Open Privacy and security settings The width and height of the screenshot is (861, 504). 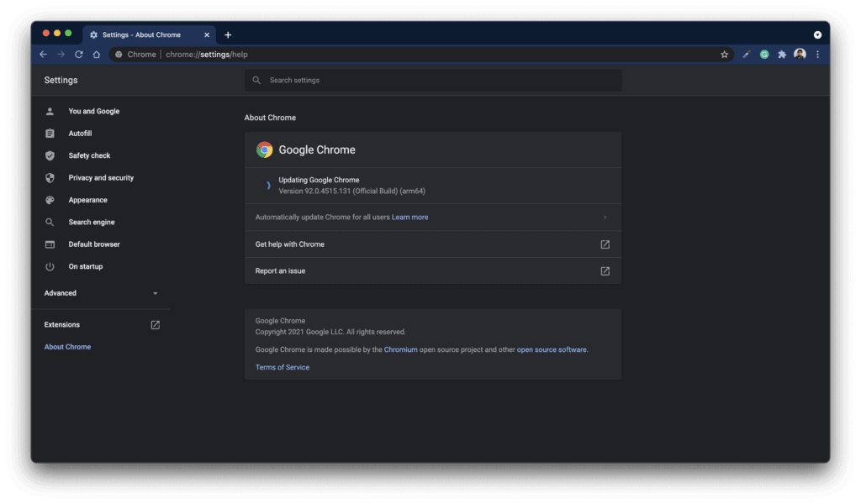click(101, 178)
